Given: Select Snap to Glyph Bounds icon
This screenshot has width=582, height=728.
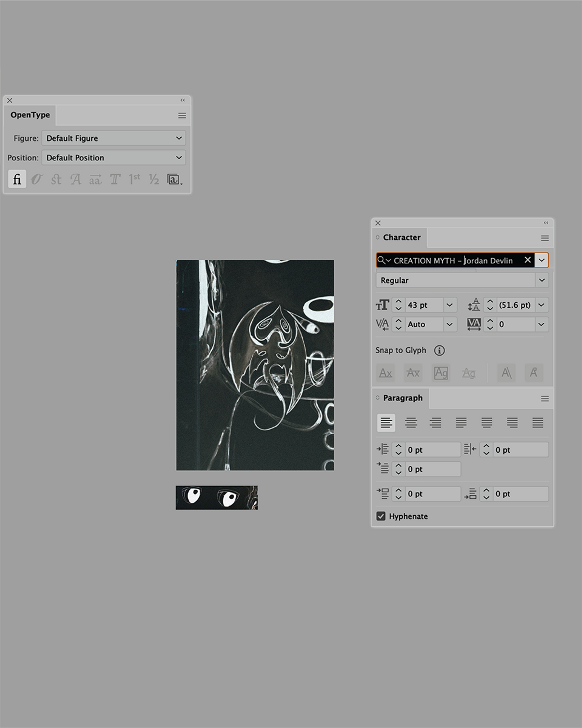Looking at the screenshot, I should (x=441, y=373).
